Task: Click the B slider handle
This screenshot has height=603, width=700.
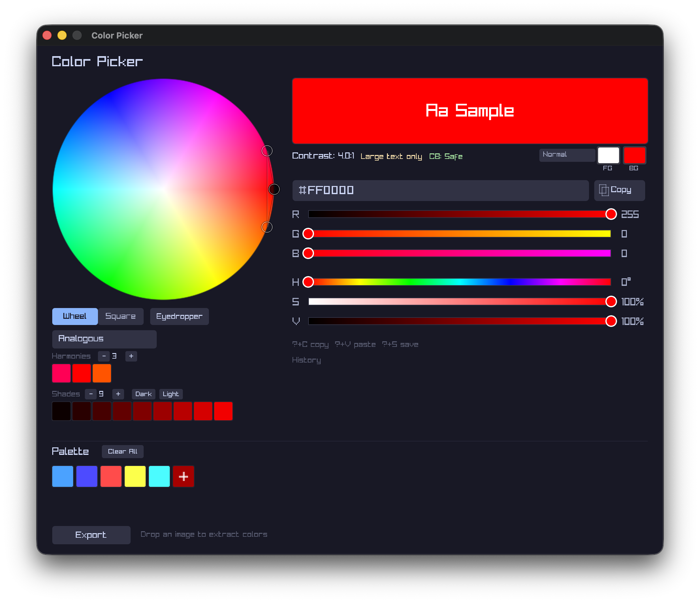Action: point(308,253)
